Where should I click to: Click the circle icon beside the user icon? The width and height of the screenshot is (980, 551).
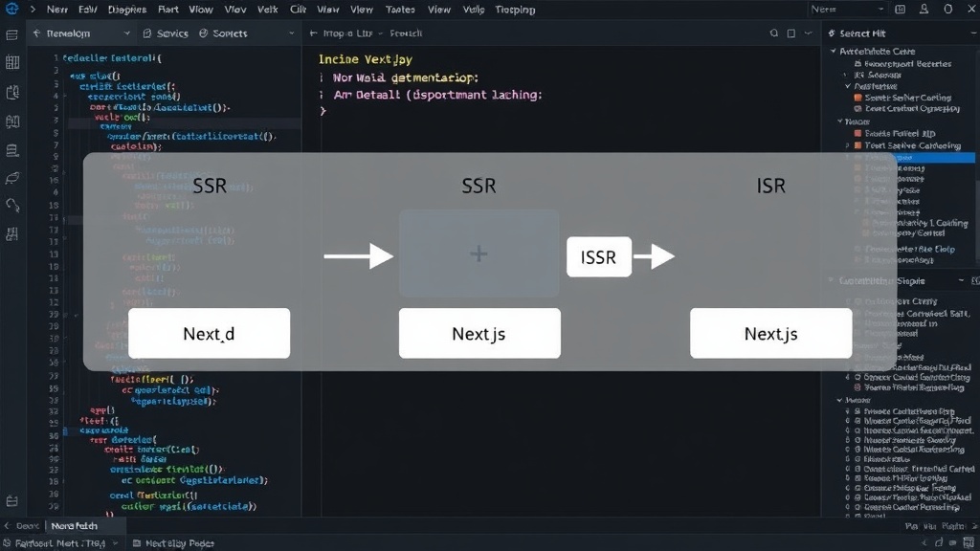tap(948, 10)
